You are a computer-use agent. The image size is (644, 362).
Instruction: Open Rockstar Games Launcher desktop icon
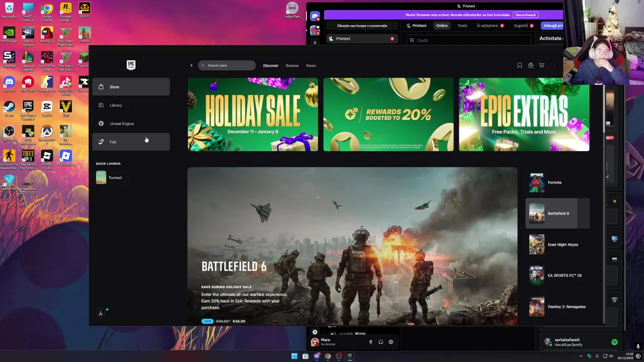point(65,12)
